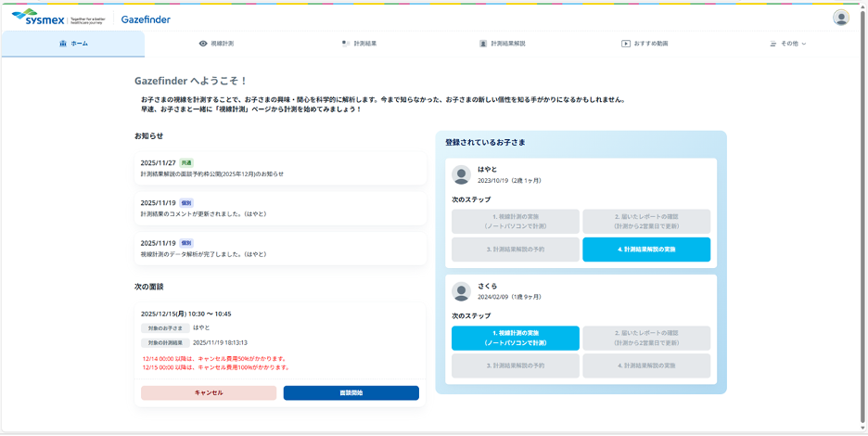
Task: Click はやと step 4 計測結果解説の実施
Action: [646, 250]
